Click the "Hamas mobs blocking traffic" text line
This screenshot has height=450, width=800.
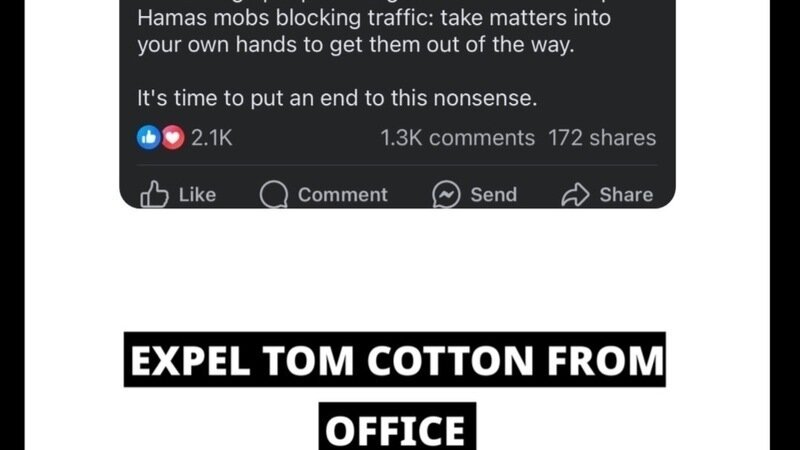coord(373,19)
